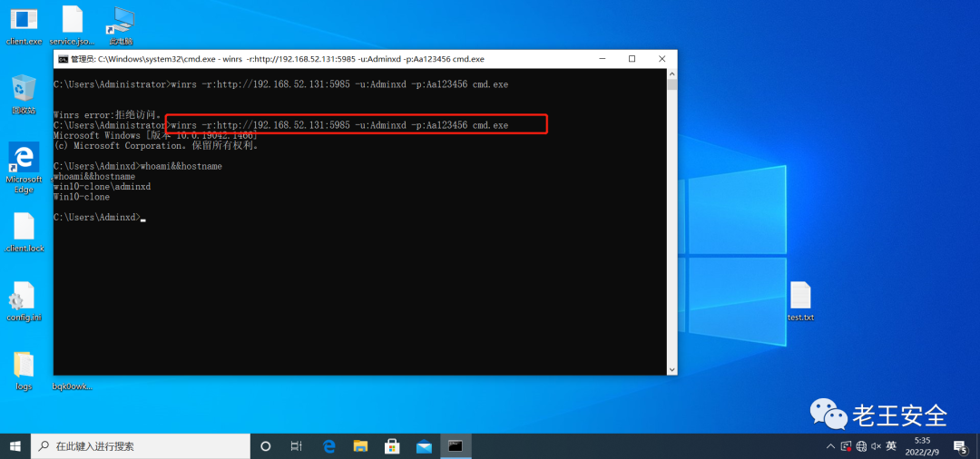Viewport: 980px width, 459px height.
Task: Select the bqk0owk... desktop item
Action: point(72,386)
